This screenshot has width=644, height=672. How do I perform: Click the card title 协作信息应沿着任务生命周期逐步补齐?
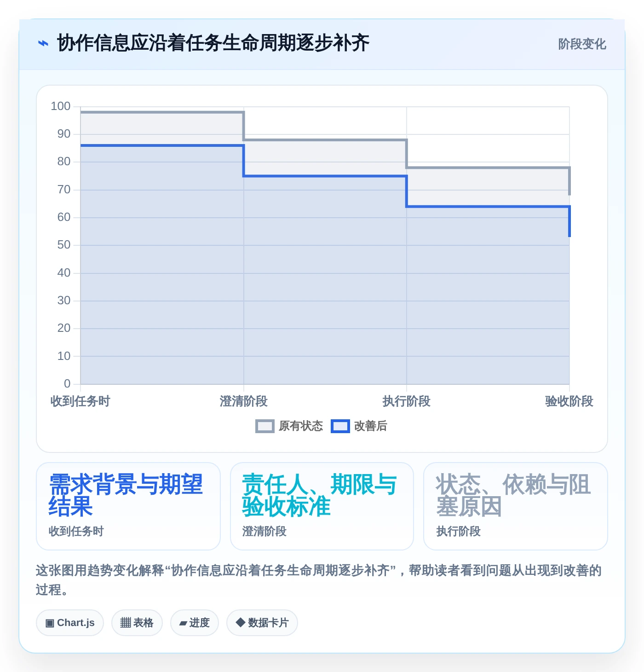click(213, 43)
